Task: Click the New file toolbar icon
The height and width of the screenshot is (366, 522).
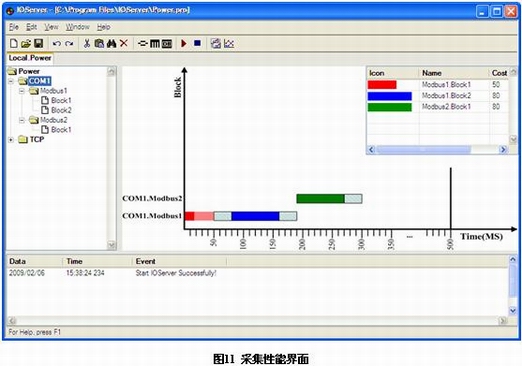Action: click(14, 43)
